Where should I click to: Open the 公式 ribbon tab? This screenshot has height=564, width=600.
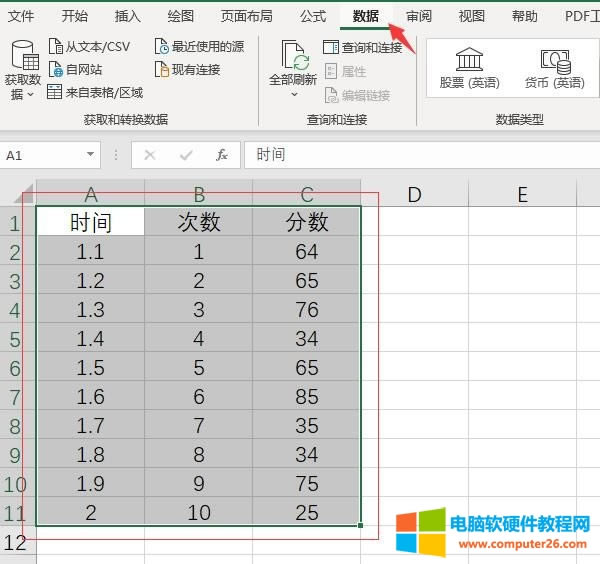(312, 16)
